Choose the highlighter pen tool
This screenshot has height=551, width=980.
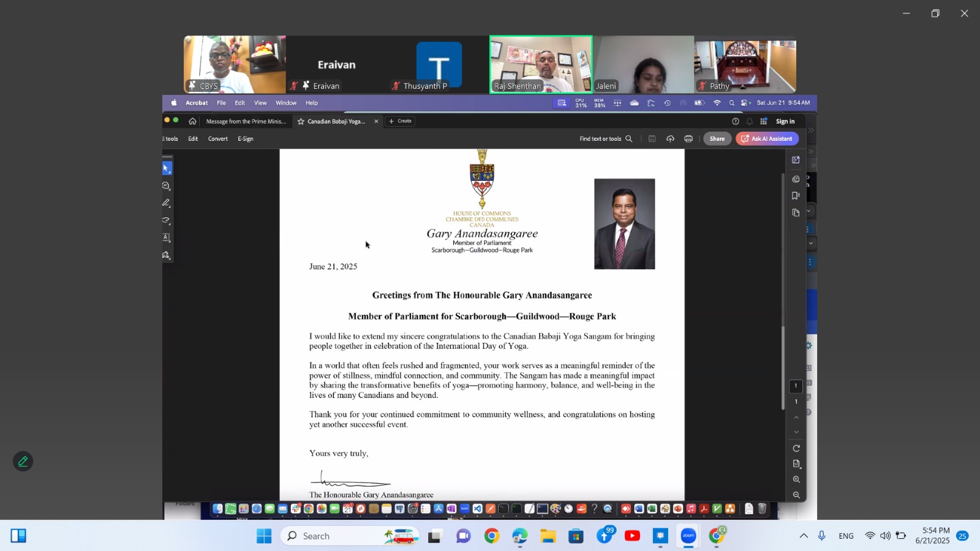[x=166, y=203]
